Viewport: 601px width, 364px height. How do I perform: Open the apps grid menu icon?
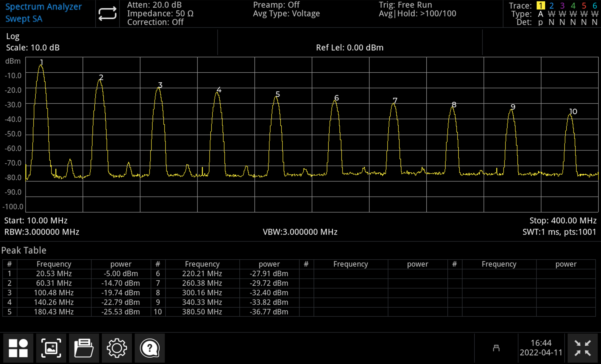18,348
